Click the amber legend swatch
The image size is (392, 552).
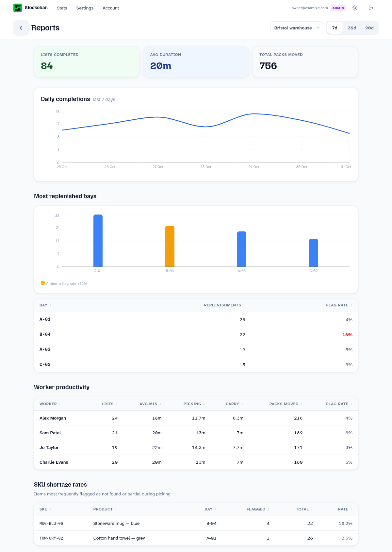tap(43, 283)
